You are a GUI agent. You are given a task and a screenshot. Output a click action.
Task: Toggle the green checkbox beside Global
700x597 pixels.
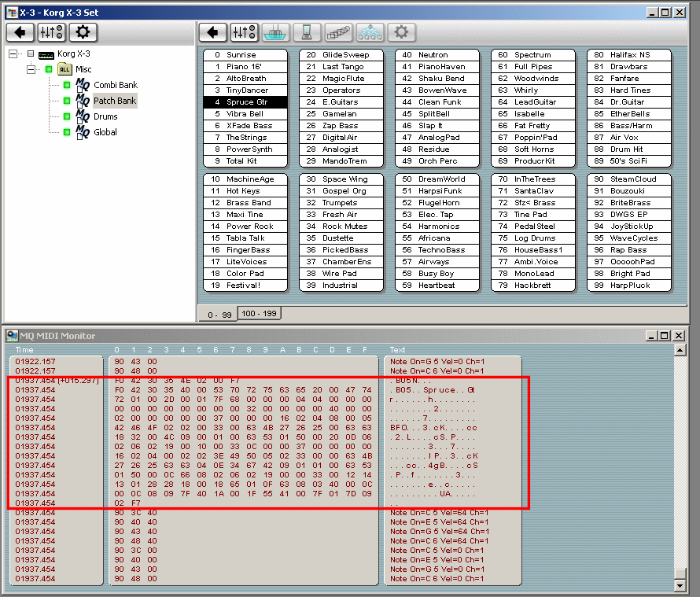pyautogui.click(x=67, y=132)
